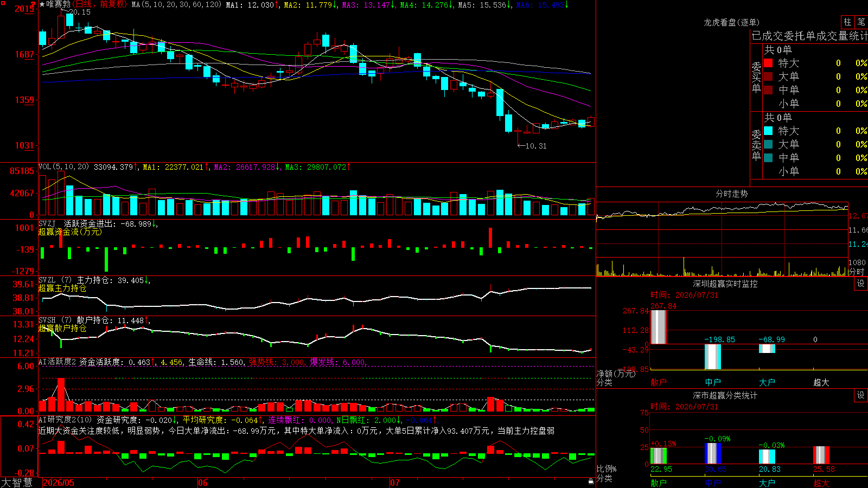Screen dimensions: 868x488
Task: Open 设 settings for 深市超赢分类统计
Action: coord(861,395)
